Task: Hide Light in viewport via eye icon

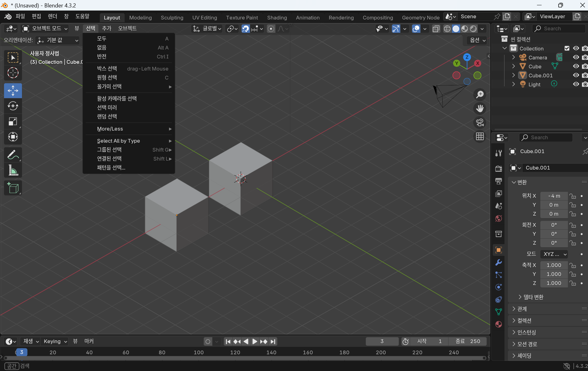Action: (576, 84)
